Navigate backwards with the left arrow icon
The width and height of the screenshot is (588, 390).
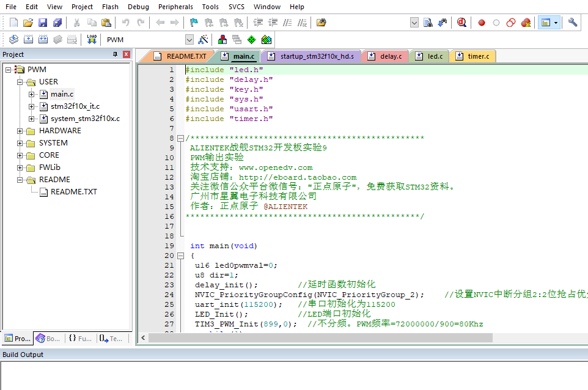[160, 23]
